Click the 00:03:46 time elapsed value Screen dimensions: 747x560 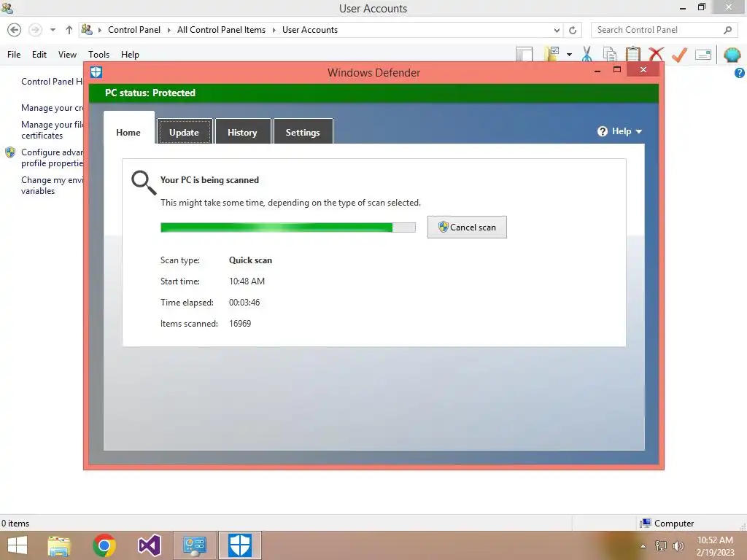coord(244,303)
